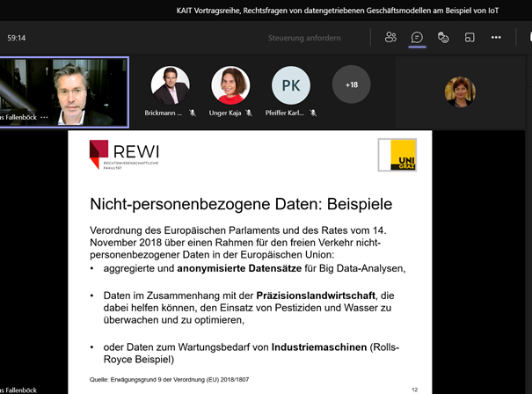Click muted microphone icon beside Unger Kaja

coord(249,113)
